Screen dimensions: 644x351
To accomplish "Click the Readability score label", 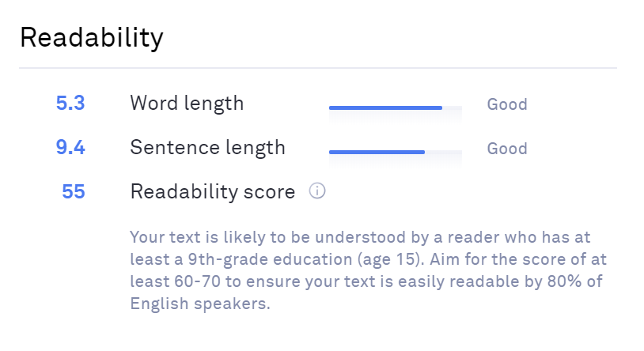I will (212, 192).
